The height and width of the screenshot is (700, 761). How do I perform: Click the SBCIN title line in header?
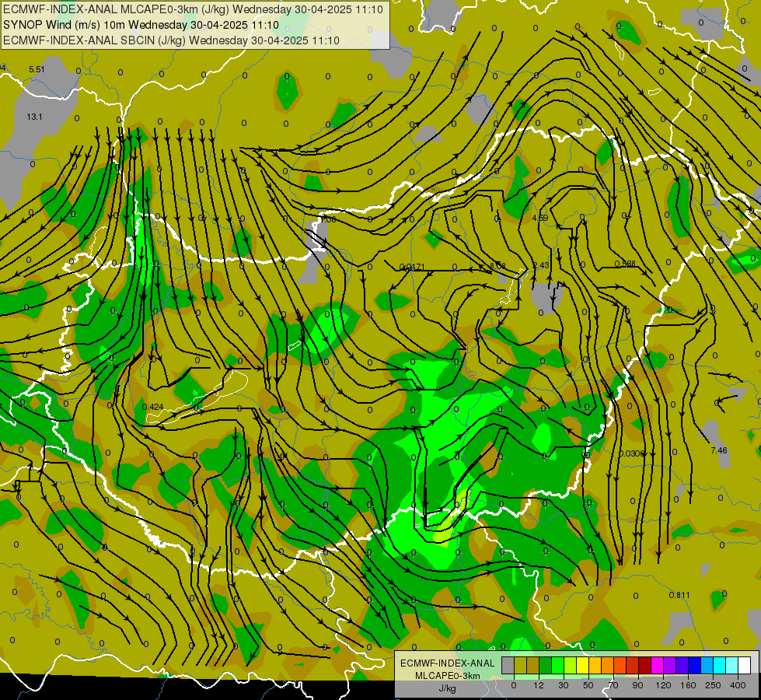171,40
